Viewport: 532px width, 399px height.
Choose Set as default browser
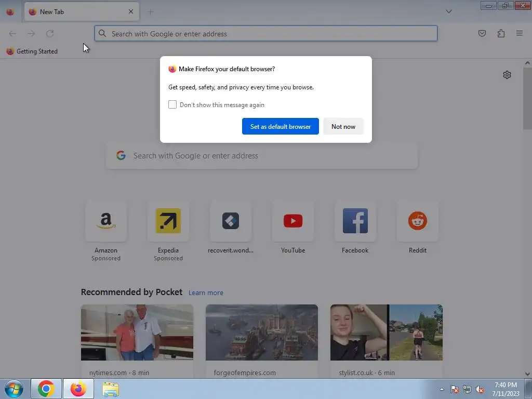tap(280, 126)
